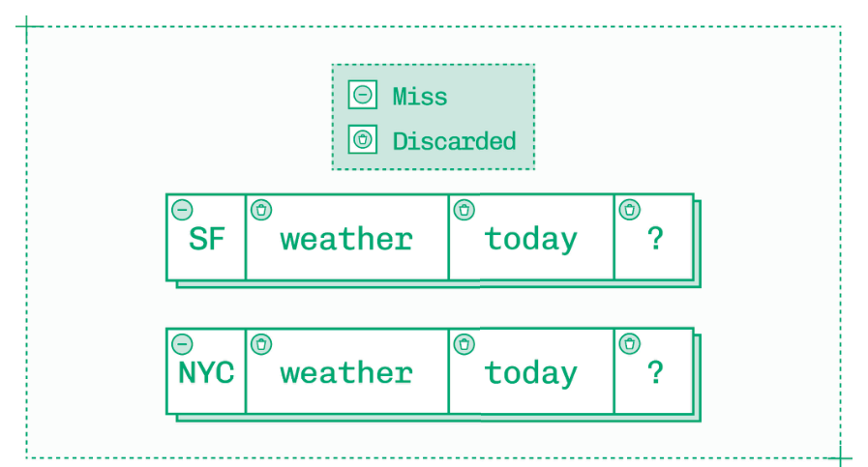Select the NYC token
868x467 pixels.
[206, 374]
